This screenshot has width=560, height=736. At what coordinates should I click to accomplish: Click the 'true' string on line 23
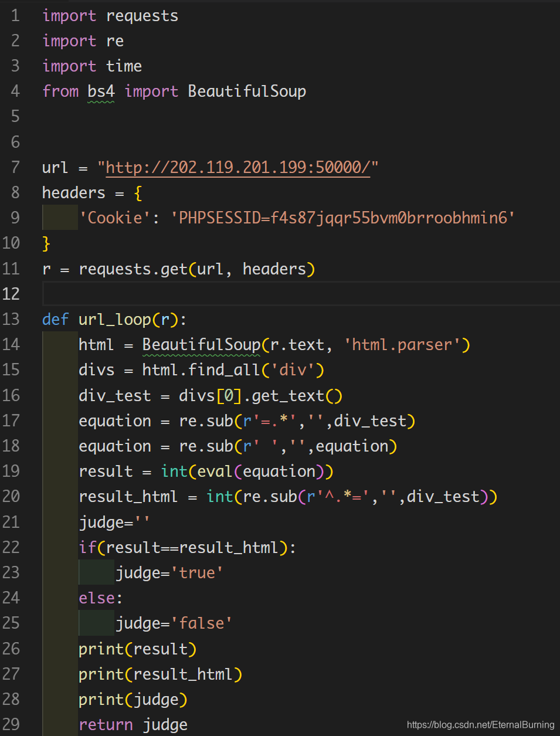point(197,572)
